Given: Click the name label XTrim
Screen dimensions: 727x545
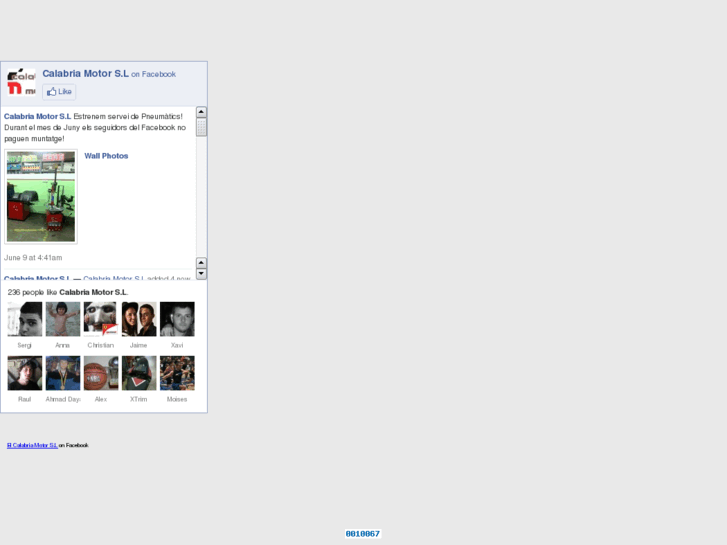Looking at the screenshot, I should 139,399.
